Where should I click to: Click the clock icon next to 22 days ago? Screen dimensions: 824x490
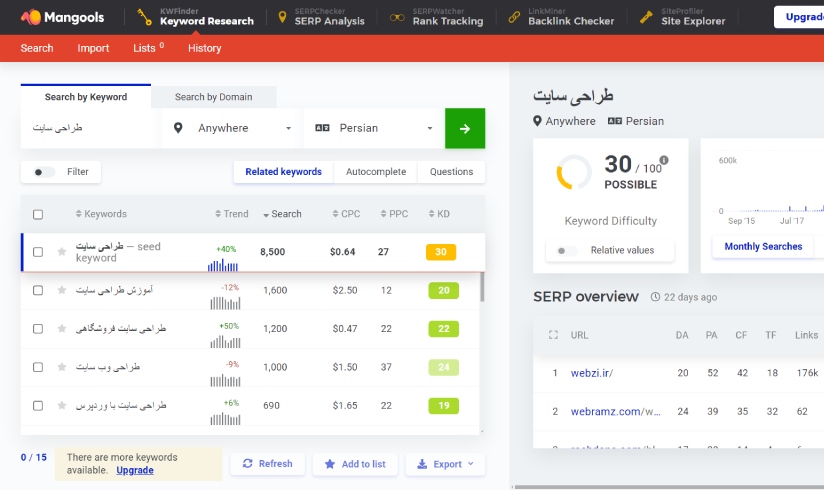point(655,297)
